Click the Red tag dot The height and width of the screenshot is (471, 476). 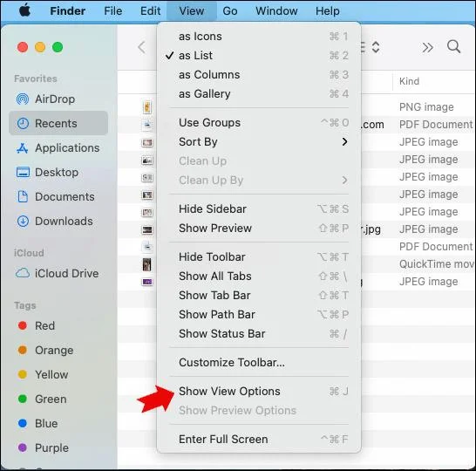tap(23, 325)
